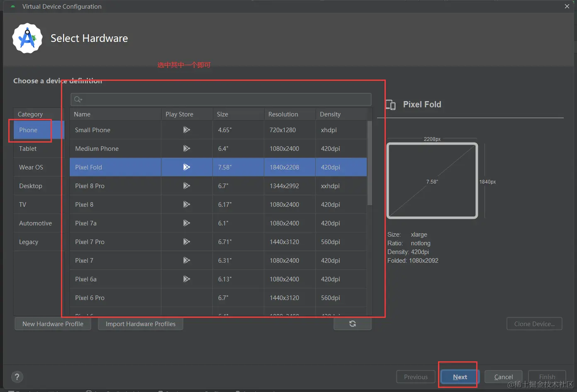The width and height of the screenshot is (577, 392).
Task: Click the Play Store icon for Pixel 6a
Action: 187,279
